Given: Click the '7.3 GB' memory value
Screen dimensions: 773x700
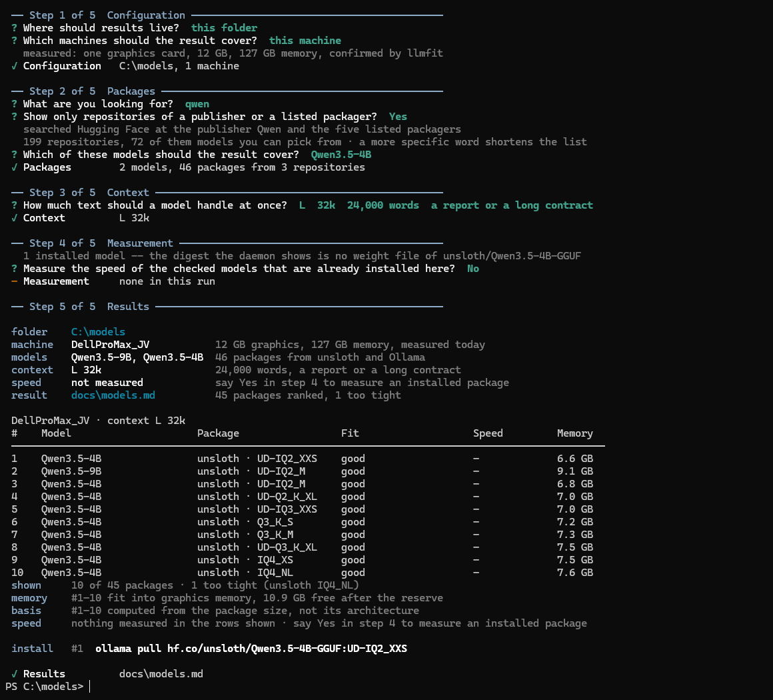Looking at the screenshot, I should coord(575,534).
